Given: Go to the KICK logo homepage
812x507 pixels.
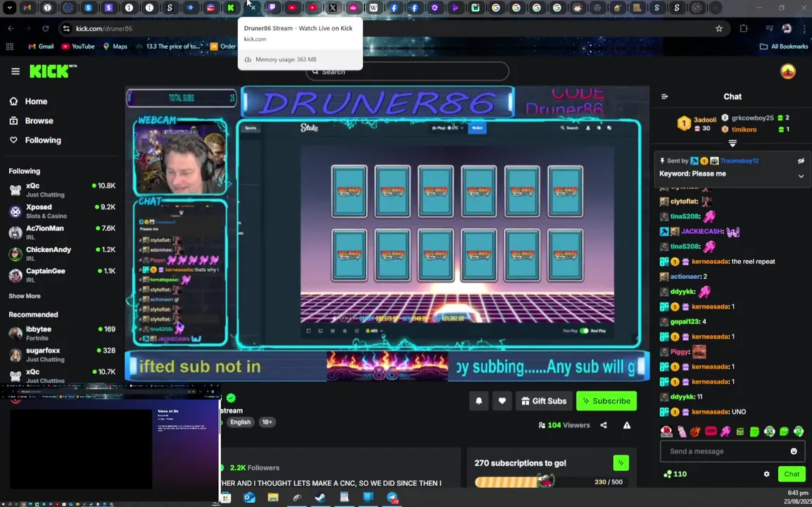Looking at the screenshot, I should coord(52,71).
